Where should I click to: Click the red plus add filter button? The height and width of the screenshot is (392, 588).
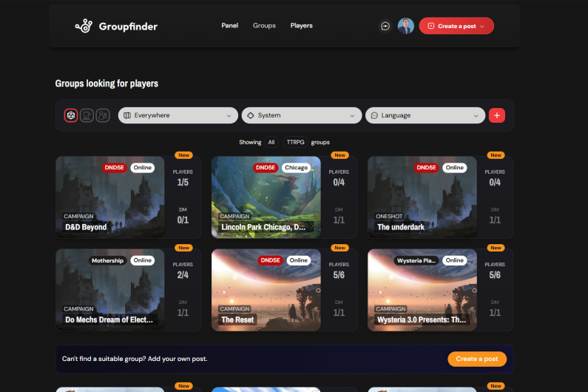(497, 115)
